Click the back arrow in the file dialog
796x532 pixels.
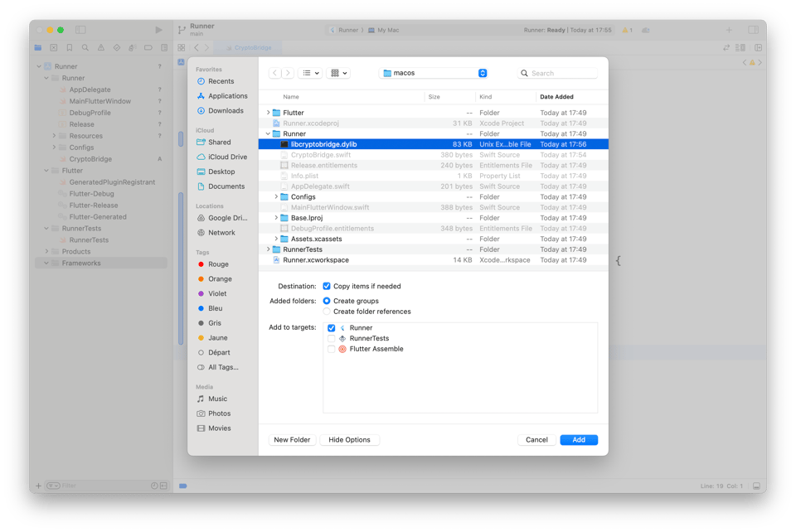tap(275, 73)
